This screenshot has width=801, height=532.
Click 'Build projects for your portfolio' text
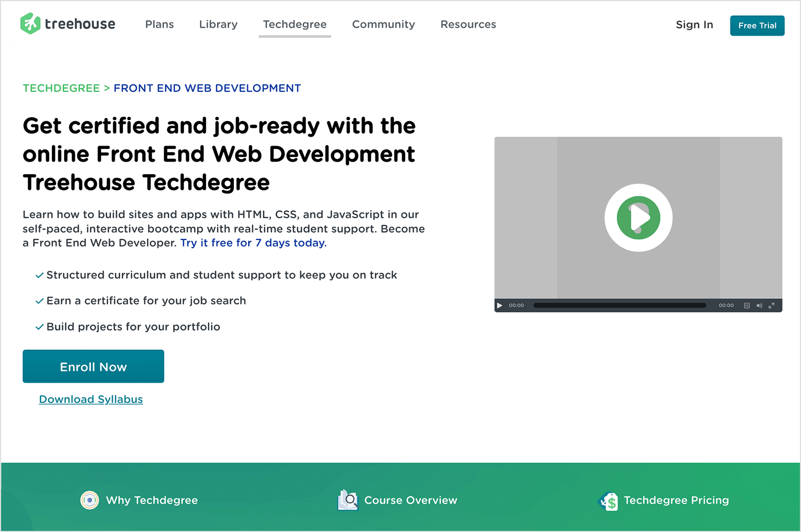(x=133, y=327)
